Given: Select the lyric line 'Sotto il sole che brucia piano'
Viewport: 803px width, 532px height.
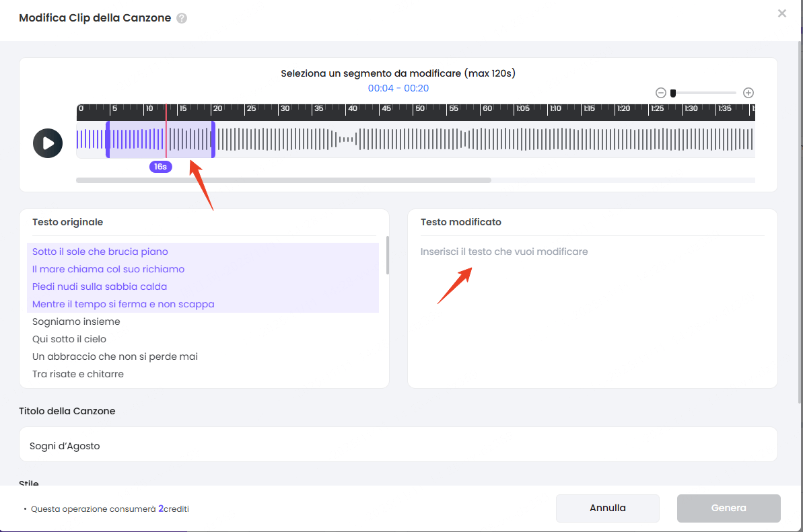Looking at the screenshot, I should pyautogui.click(x=100, y=252).
